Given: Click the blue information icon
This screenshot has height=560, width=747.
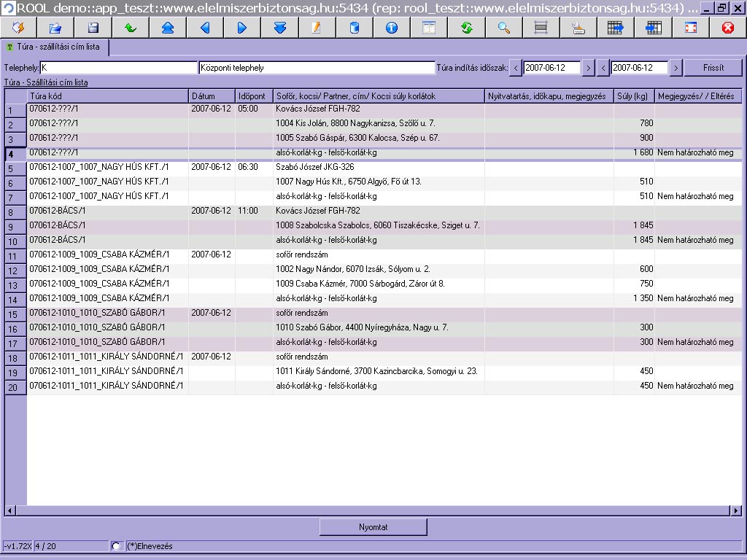Looking at the screenshot, I should tap(391, 28).
